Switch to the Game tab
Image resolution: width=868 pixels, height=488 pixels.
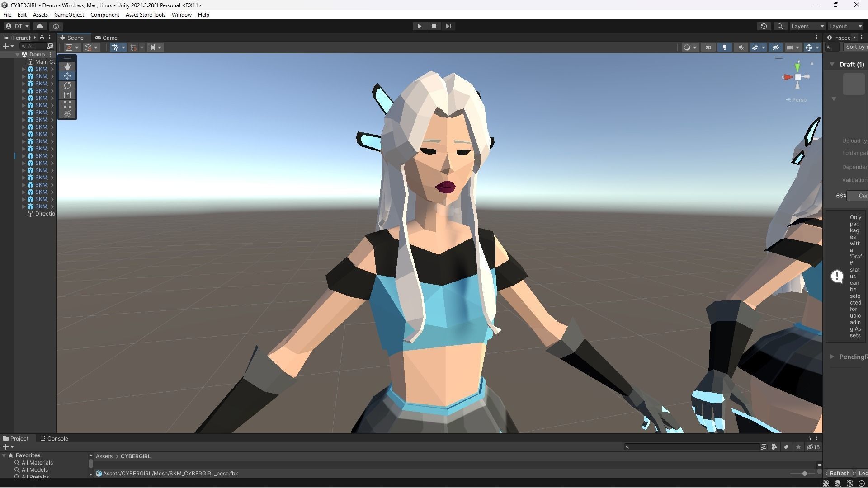tap(106, 38)
